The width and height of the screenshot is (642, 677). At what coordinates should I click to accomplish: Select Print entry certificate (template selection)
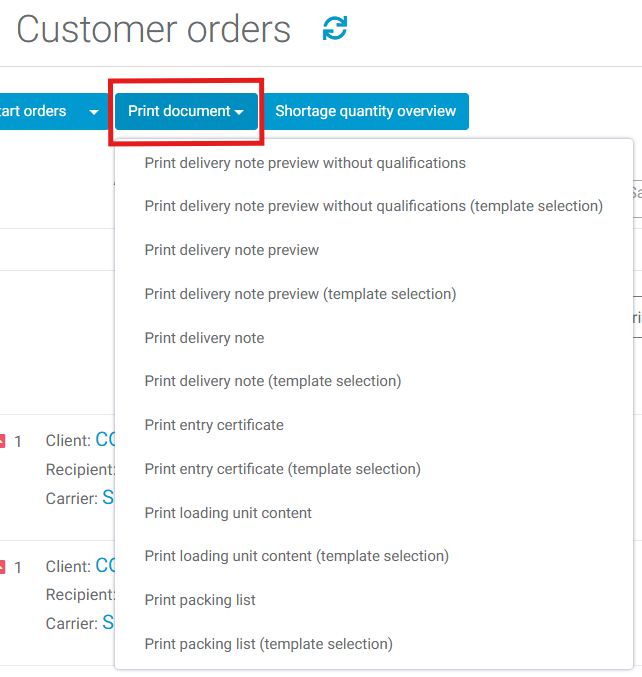coord(282,469)
